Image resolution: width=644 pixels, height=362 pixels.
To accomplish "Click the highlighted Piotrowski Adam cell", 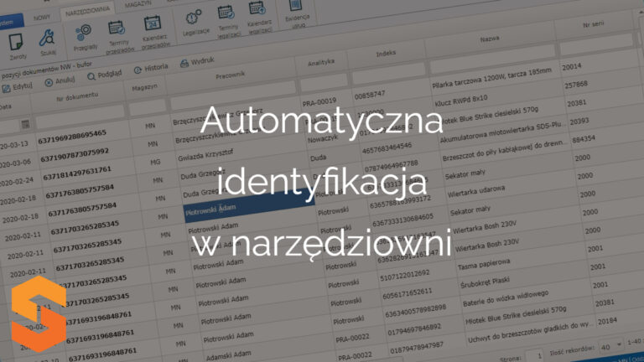I will [249, 207].
